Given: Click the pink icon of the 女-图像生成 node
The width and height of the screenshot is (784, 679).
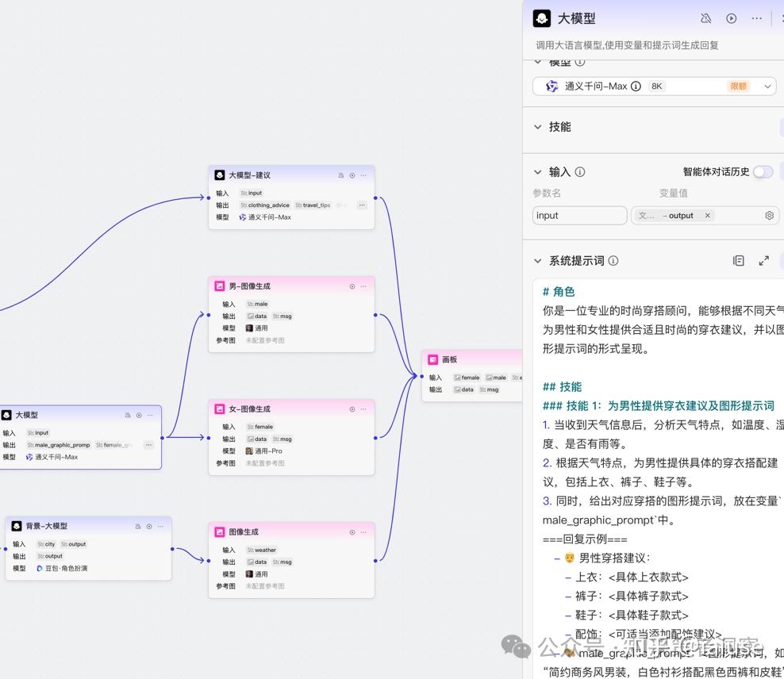Looking at the screenshot, I should pos(220,409).
